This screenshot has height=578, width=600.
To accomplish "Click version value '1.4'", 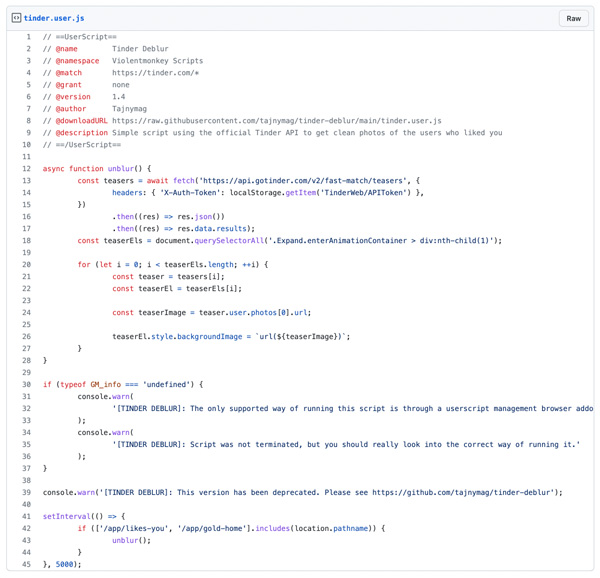I will (x=119, y=97).
